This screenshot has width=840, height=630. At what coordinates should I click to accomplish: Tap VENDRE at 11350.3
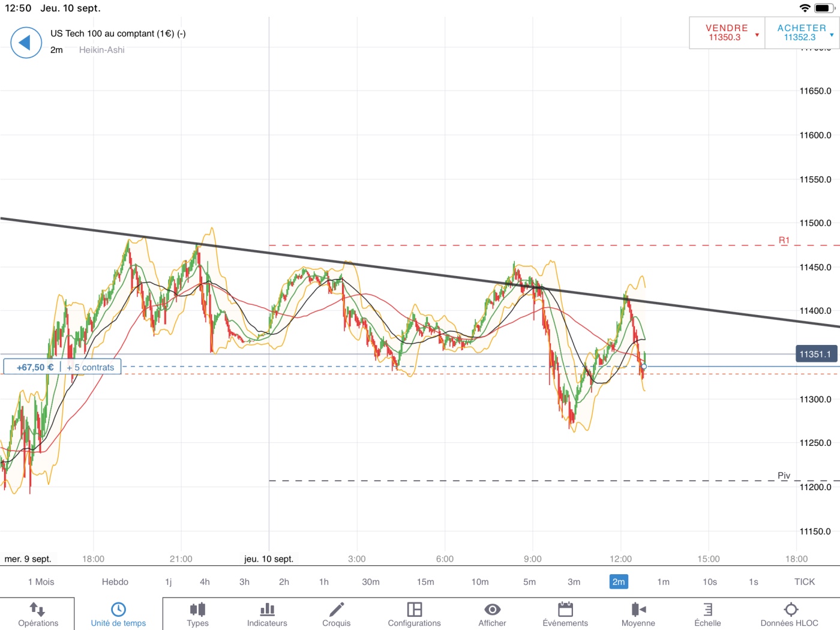point(727,32)
